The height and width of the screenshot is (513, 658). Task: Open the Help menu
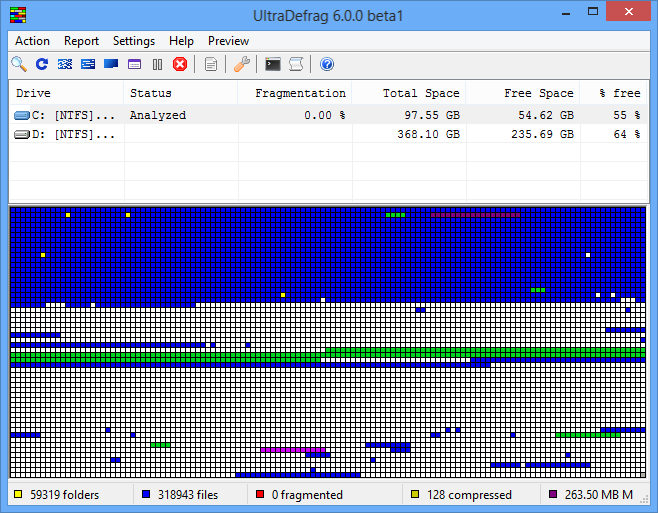(x=181, y=41)
